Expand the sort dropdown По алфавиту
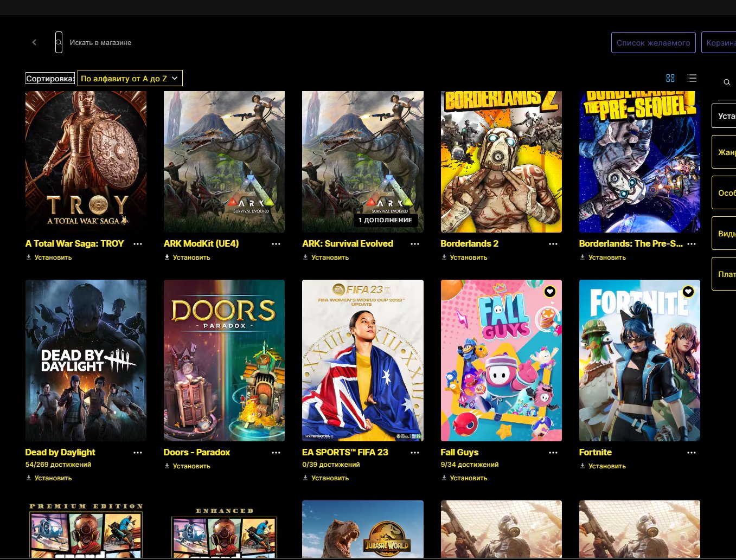Viewport: 736px width, 560px height. pos(130,79)
